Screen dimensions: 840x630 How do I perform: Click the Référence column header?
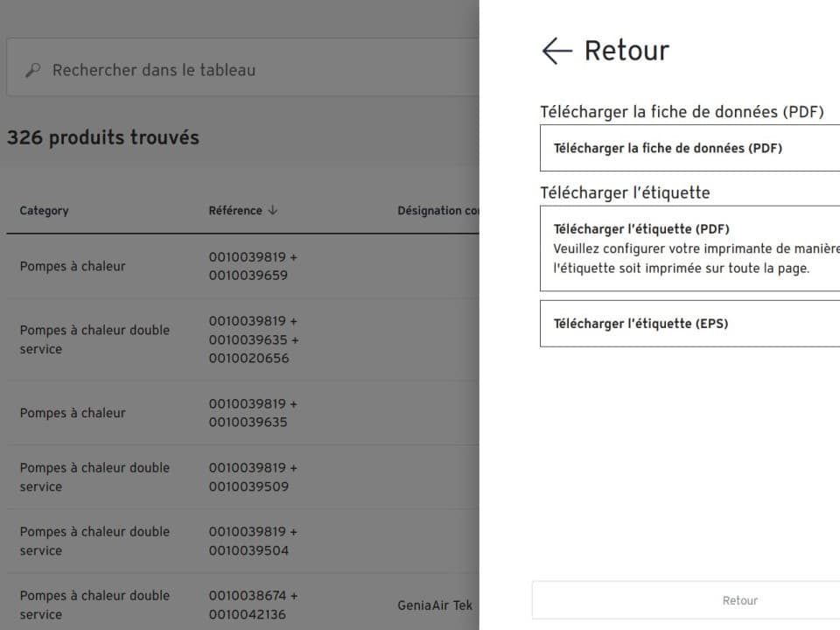point(234,211)
